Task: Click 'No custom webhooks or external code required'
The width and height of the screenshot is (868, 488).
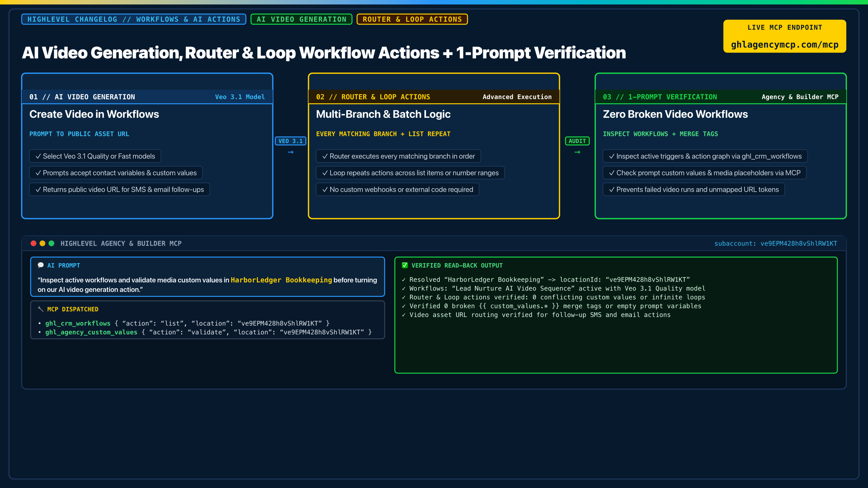Action: (398, 189)
